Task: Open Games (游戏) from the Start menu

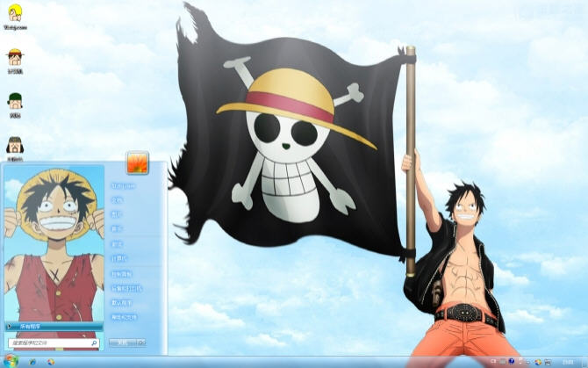Action: click(117, 244)
